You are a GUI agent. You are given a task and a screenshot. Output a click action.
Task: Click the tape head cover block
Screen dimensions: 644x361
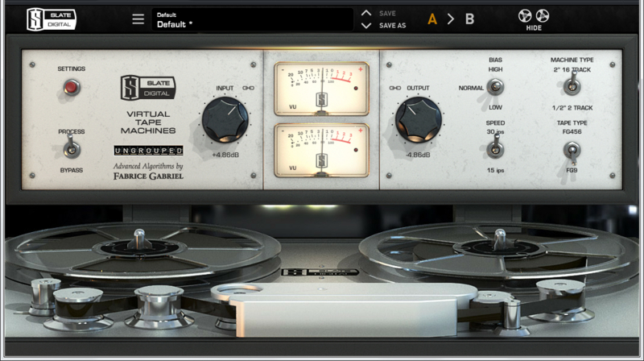[345, 309]
